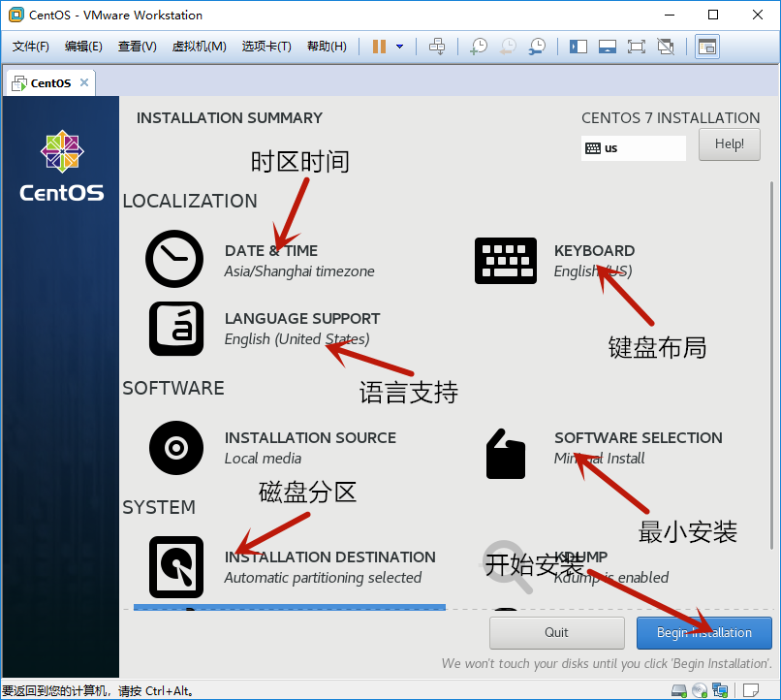The width and height of the screenshot is (781, 700).
Task: Click 'English (United States)' text
Action: point(297,339)
